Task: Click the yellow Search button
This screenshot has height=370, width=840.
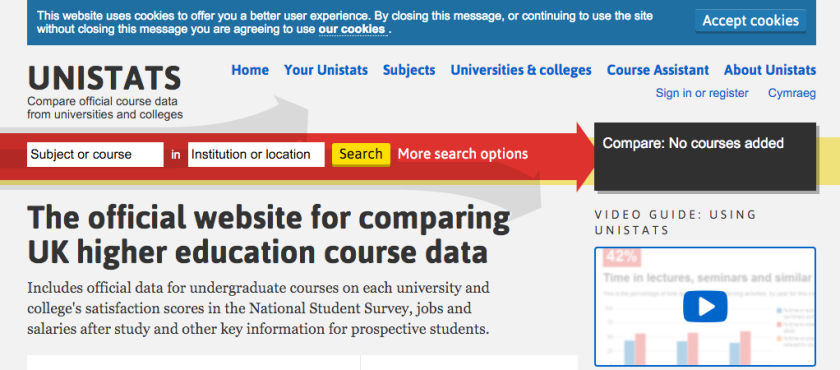Action: tap(361, 154)
